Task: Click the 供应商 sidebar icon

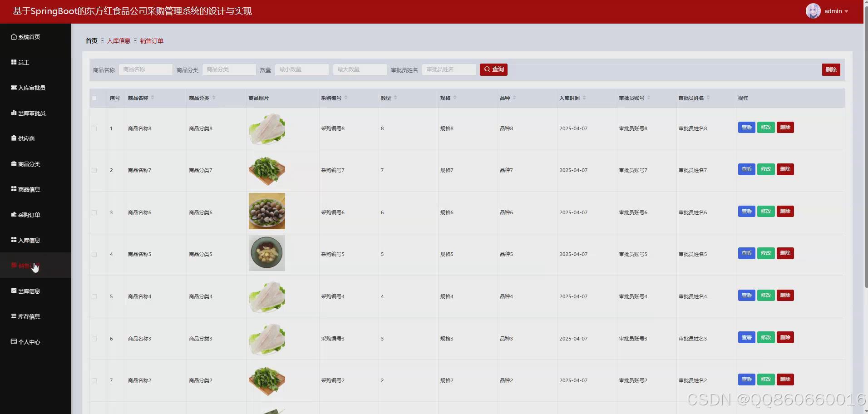Action: 14,138
